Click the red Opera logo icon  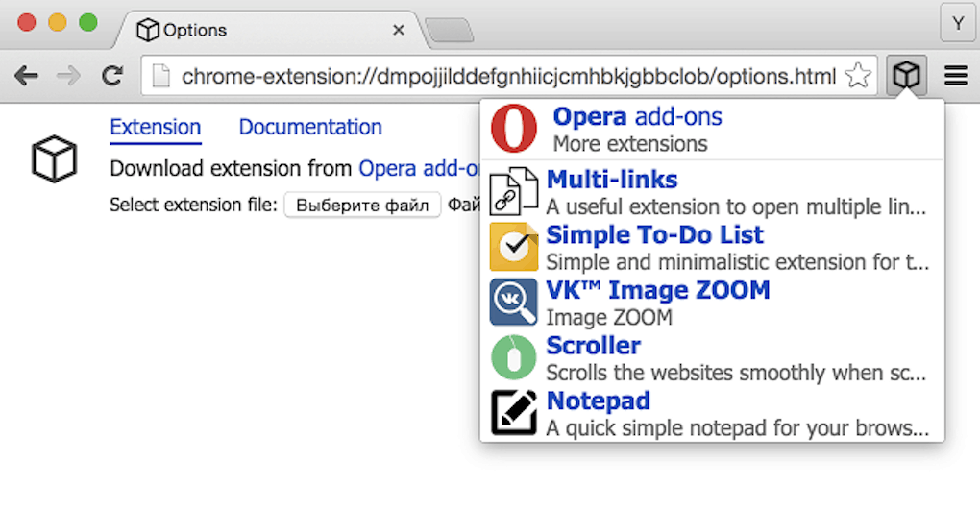514,129
